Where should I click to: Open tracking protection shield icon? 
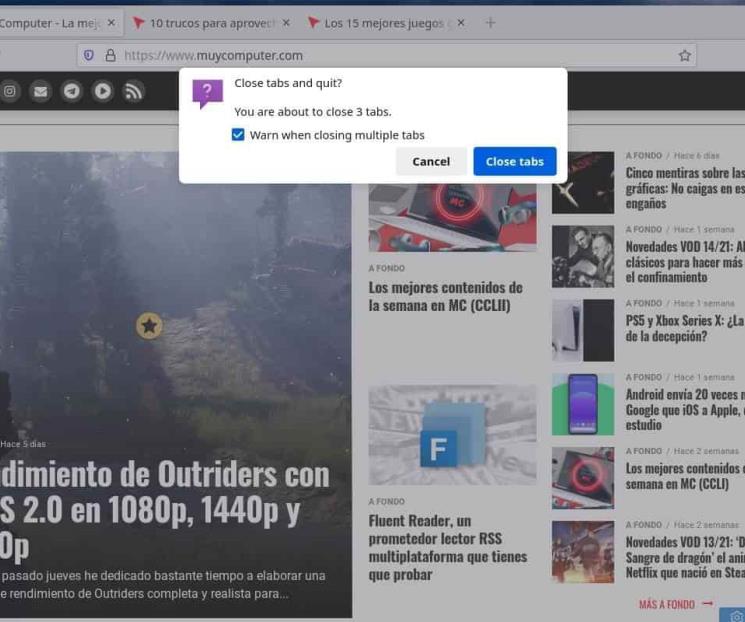tap(89, 56)
